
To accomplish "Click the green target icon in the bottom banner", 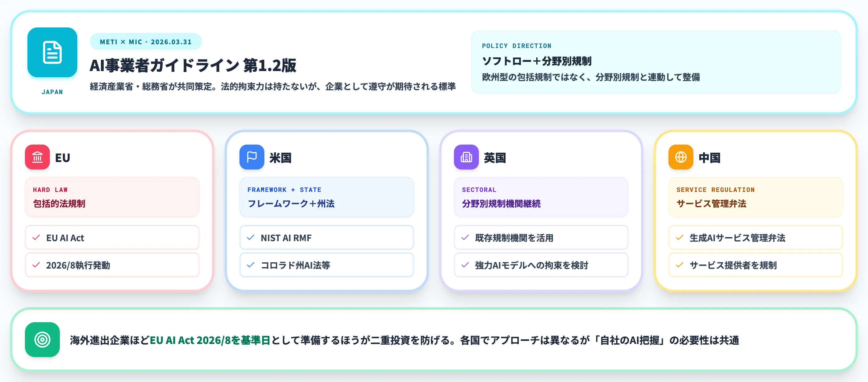I will click(x=42, y=340).
